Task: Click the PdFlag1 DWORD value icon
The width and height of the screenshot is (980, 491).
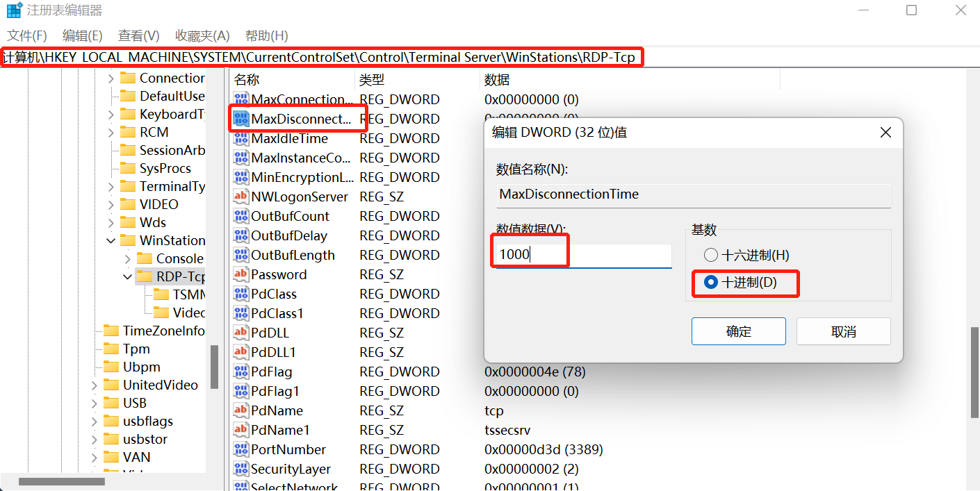Action: pyautogui.click(x=240, y=391)
